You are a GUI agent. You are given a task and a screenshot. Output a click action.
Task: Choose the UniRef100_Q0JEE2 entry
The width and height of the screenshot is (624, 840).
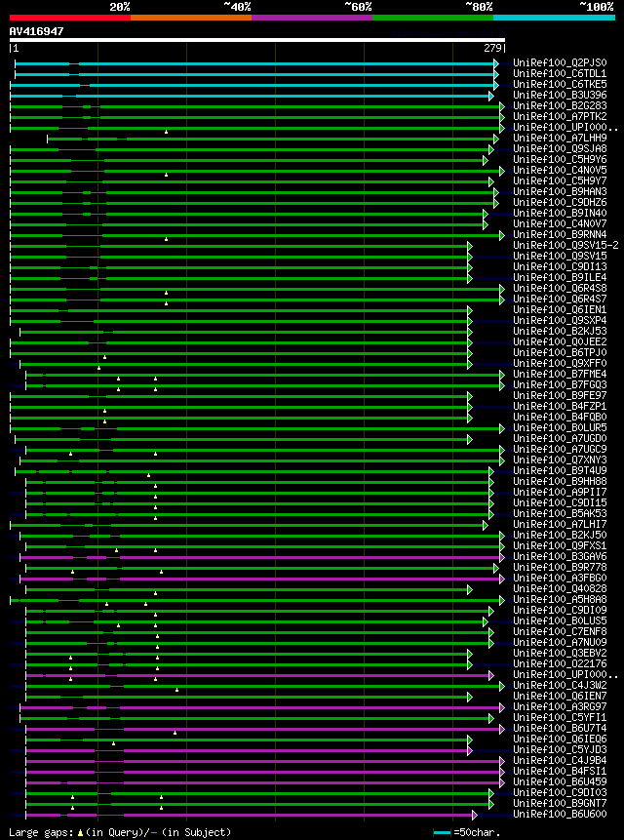pyautogui.click(x=560, y=342)
